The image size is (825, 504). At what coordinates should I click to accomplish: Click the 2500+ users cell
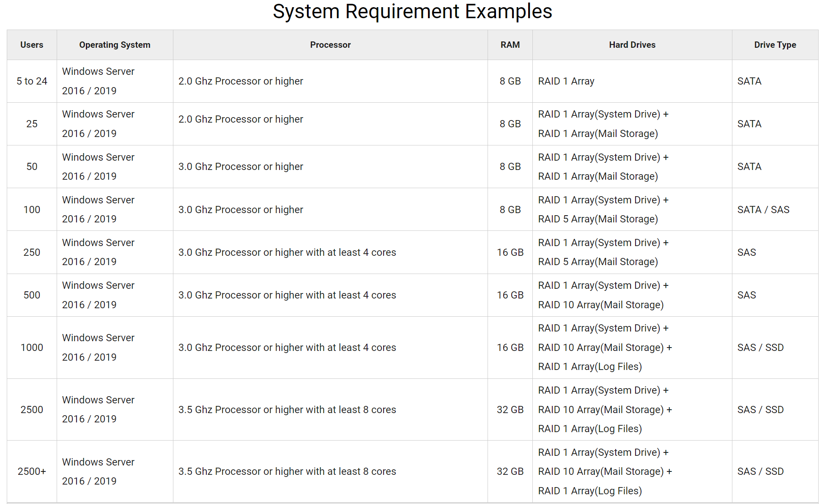click(x=32, y=471)
